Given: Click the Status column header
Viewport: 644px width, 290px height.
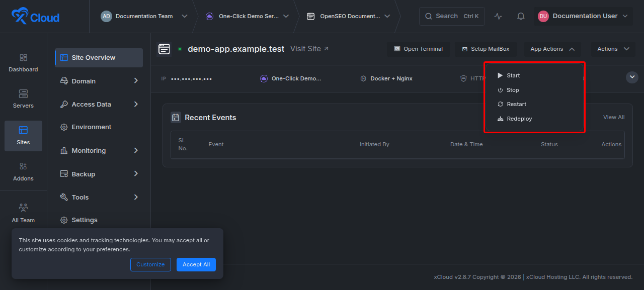Looking at the screenshot, I should [549, 144].
